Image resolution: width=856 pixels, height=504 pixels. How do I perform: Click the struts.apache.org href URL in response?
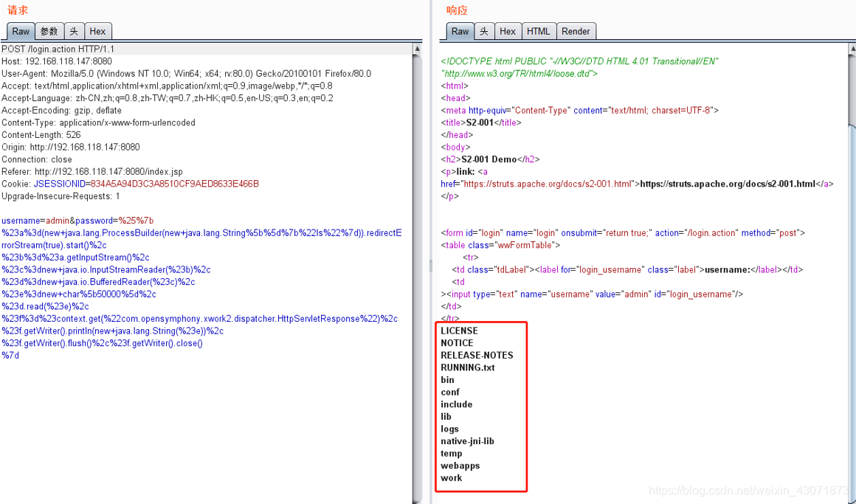548,184
